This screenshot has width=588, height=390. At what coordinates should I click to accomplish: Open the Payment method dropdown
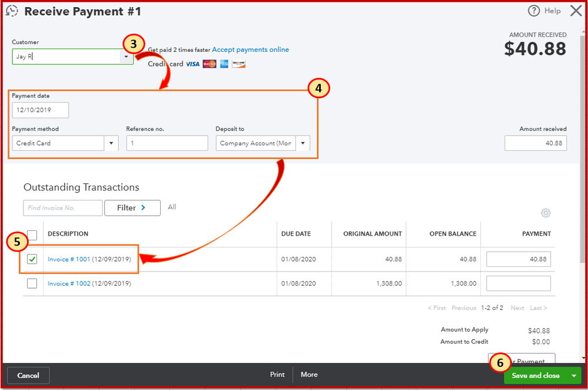click(x=111, y=143)
